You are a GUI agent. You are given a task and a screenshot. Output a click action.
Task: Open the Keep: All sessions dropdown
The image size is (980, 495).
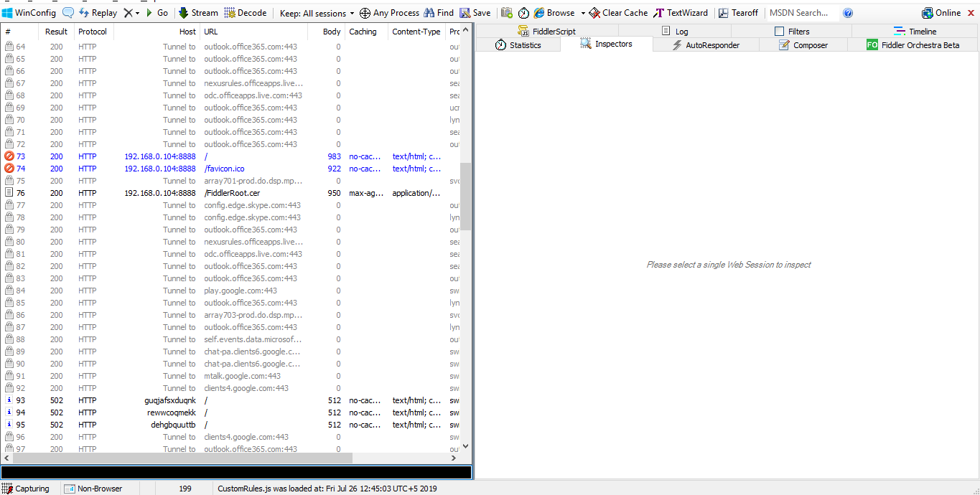point(317,13)
